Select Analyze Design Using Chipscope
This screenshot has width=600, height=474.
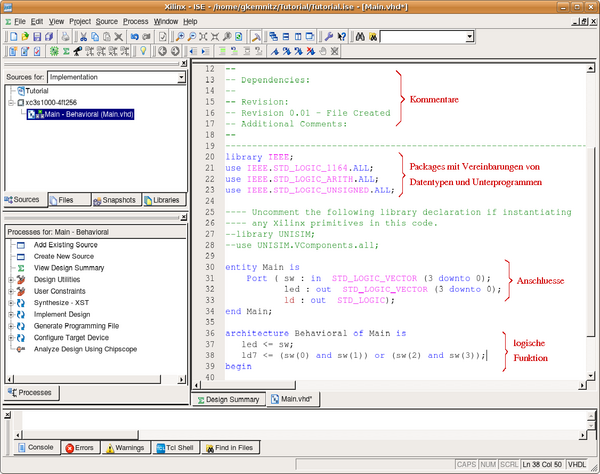tap(85, 349)
